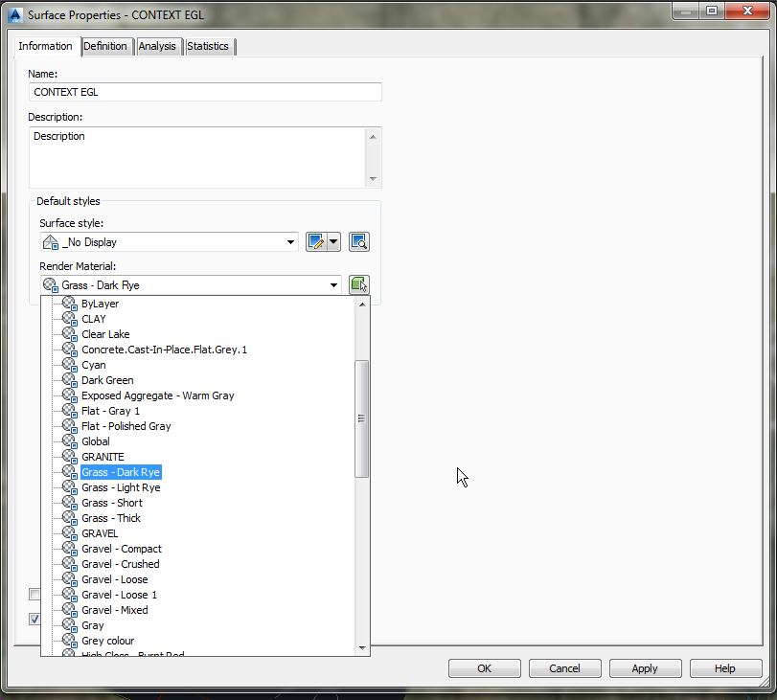Click the Edit Surface Style pencil icon

tap(317, 241)
